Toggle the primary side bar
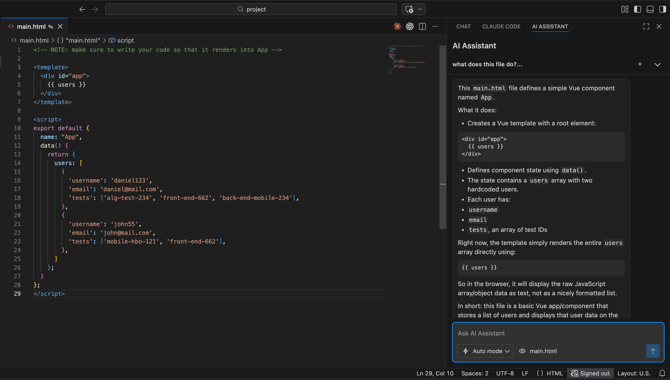The width and height of the screenshot is (670, 380). point(638,9)
